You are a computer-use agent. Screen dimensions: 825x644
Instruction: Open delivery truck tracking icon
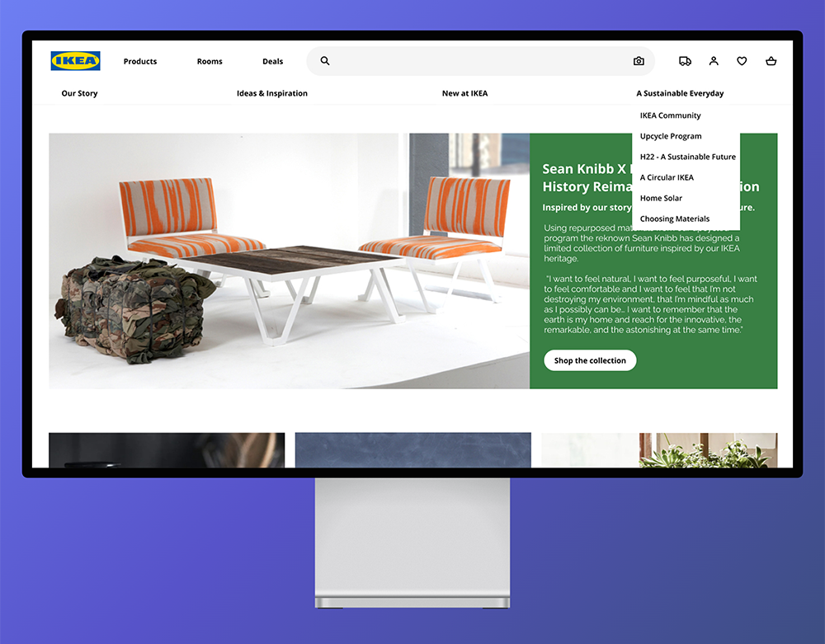pyautogui.click(x=685, y=61)
